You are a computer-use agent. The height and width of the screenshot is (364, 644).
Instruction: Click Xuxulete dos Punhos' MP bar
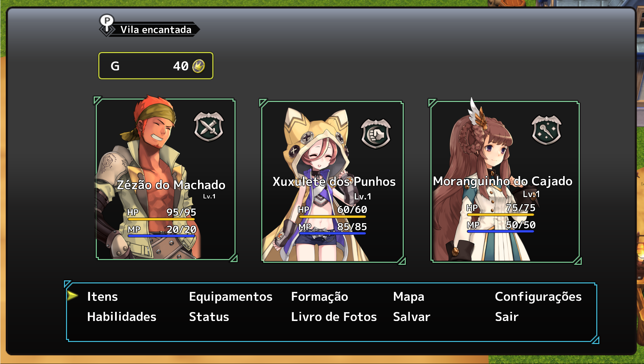pos(332,233)
